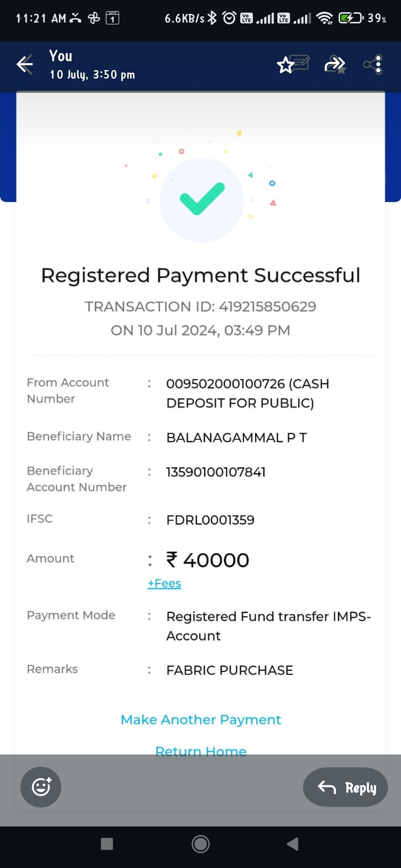Open the share icon in the top bar

[x=373, y=65]
